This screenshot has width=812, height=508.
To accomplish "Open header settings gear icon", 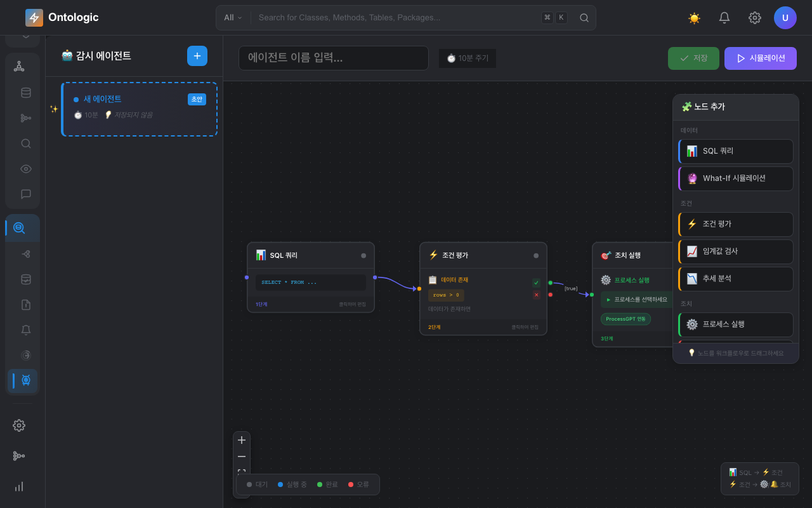I will point(755,18).
